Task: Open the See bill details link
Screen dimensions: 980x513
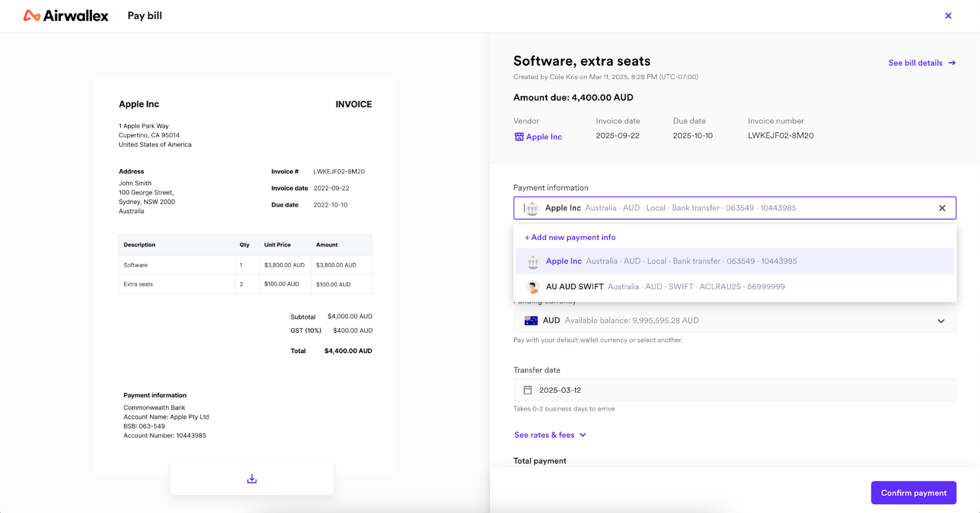Action: [x=915, y=63]
